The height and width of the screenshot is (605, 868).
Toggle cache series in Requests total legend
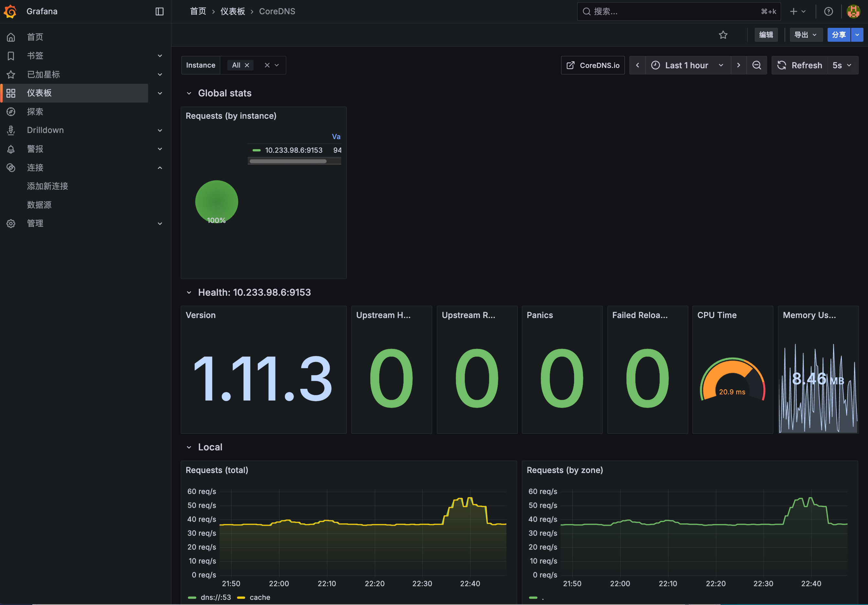click(x=259, y=597)
